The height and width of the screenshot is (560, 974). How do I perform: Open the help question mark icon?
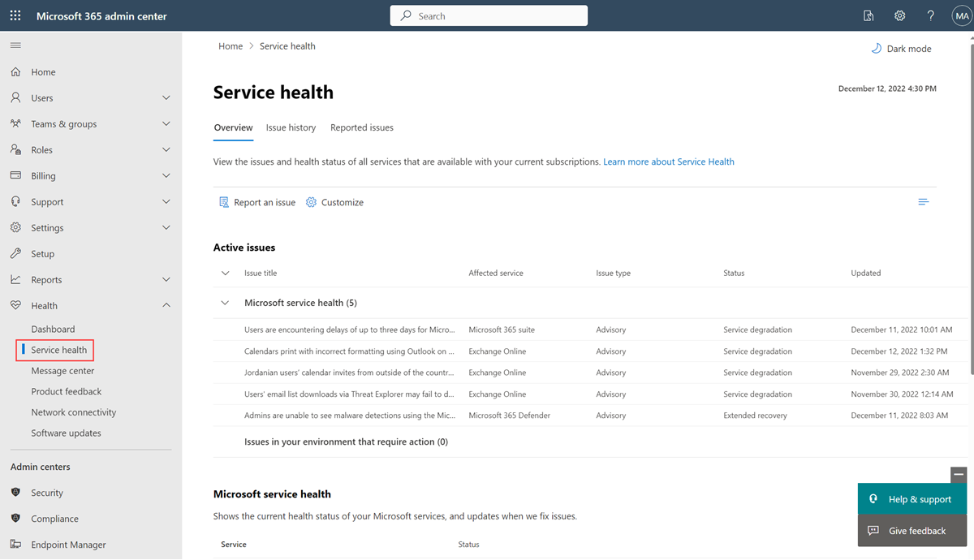pyautogui.click(x=931, y=15)
